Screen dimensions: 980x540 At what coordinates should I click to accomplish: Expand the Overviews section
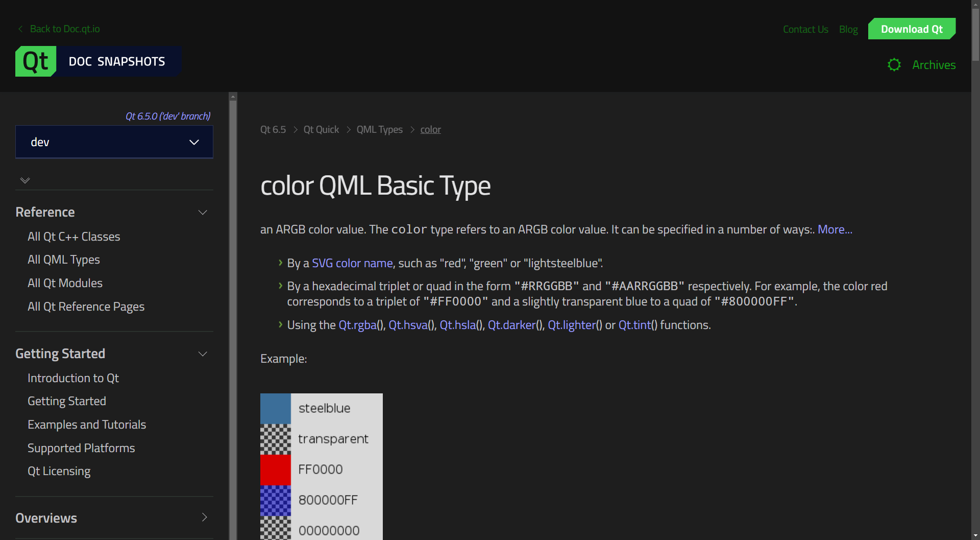204,518
